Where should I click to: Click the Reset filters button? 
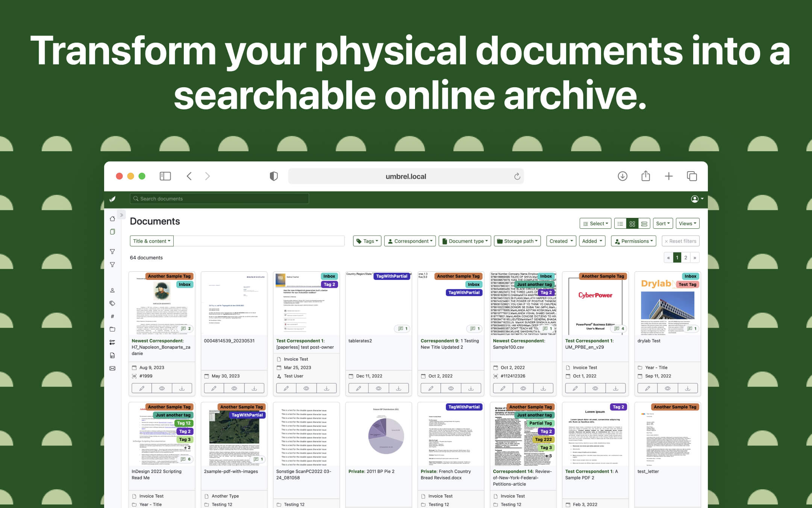click(x=680, y=241)
